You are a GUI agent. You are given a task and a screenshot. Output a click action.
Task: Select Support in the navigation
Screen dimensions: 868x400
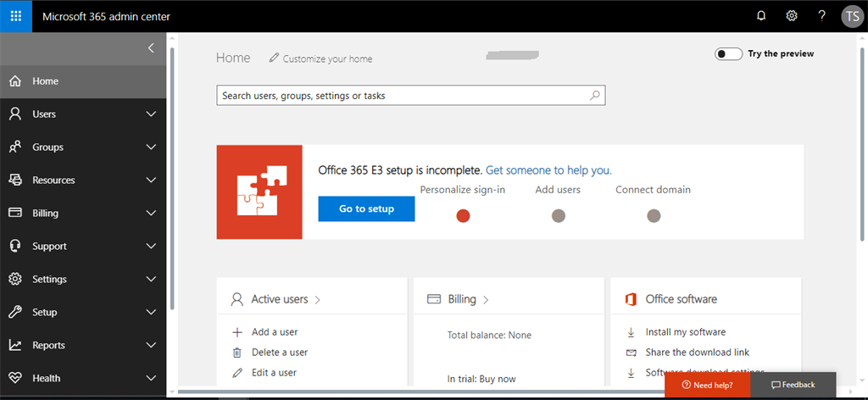(83, 247)
